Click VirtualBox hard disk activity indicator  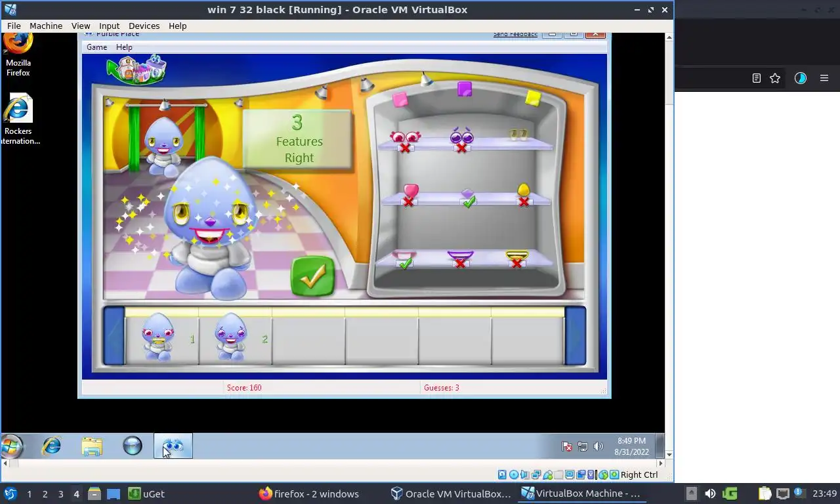coord(502,474)
